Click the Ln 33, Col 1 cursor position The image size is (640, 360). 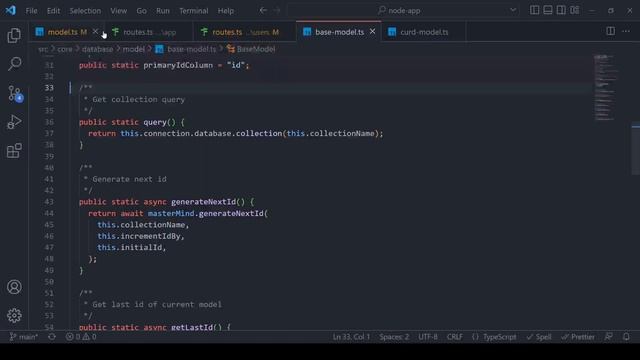coord(351,337)
